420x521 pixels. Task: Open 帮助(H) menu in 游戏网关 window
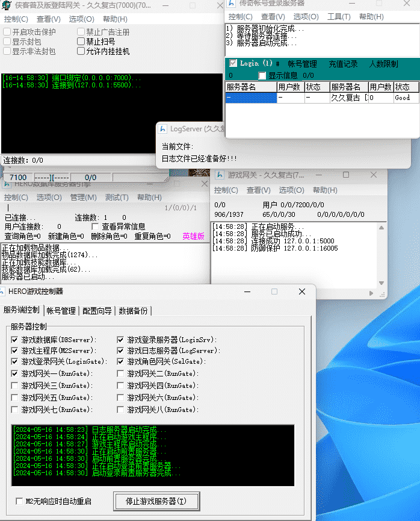pyautogui.click(x=325, y=190)
